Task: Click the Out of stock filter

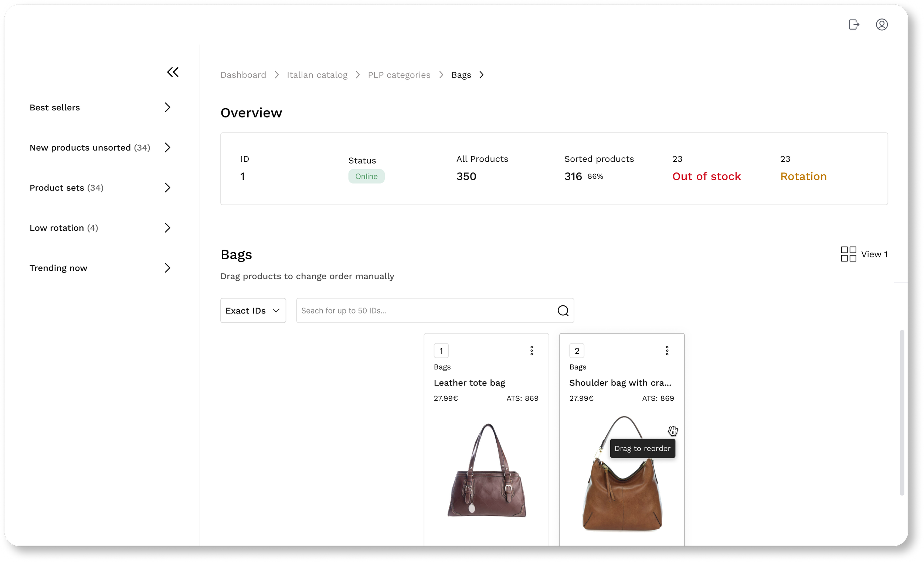Action: 706,176
